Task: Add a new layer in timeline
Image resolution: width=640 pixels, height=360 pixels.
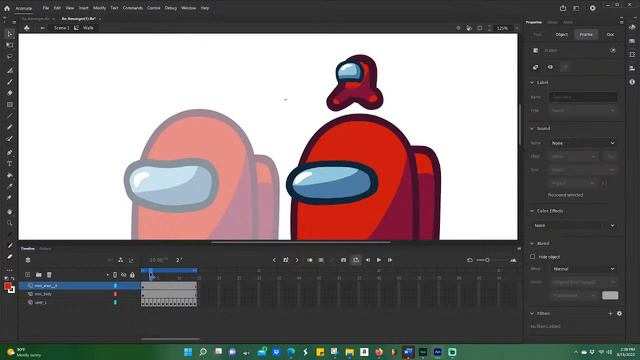Action: 27,275
